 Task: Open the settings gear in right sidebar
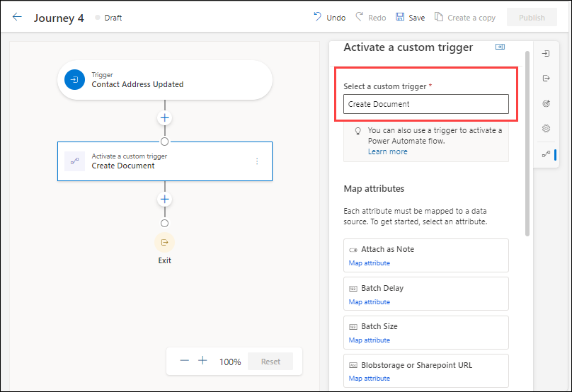[546, 129]
